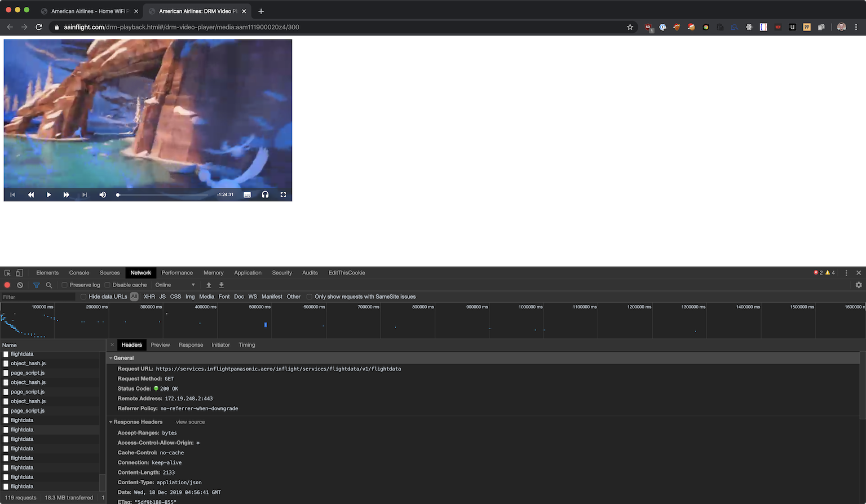Image resolution: width=866 pixels, height=504 pixels.
Task: Enter fullscreen on the video player
Action: 283,194
